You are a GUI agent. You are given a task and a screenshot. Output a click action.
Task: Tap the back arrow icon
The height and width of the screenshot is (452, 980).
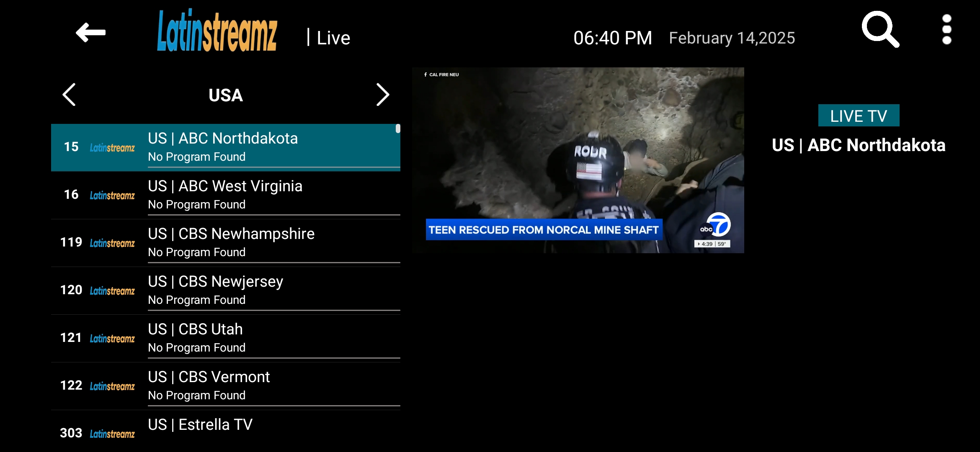90,33
